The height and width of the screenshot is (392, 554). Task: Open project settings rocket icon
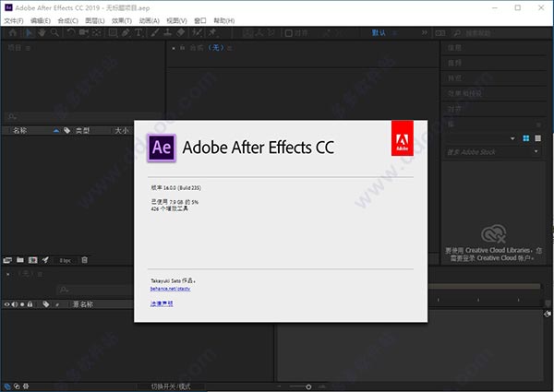[45, 260]
